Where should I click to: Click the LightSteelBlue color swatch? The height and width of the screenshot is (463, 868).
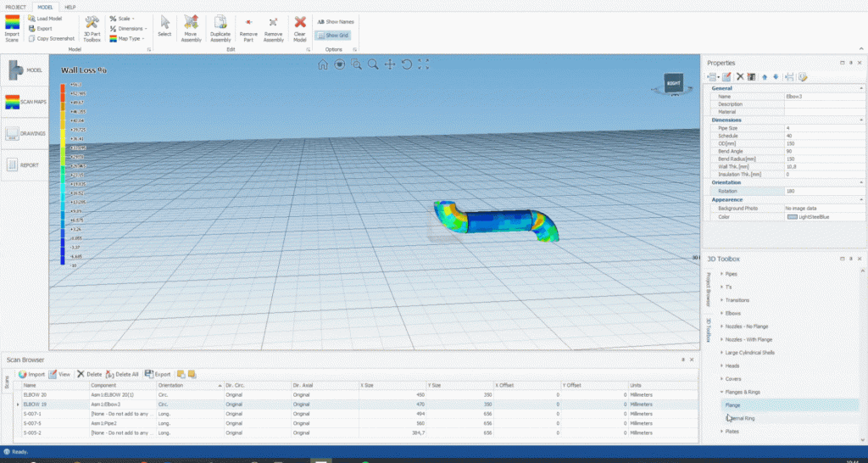[x=792, y=217]
